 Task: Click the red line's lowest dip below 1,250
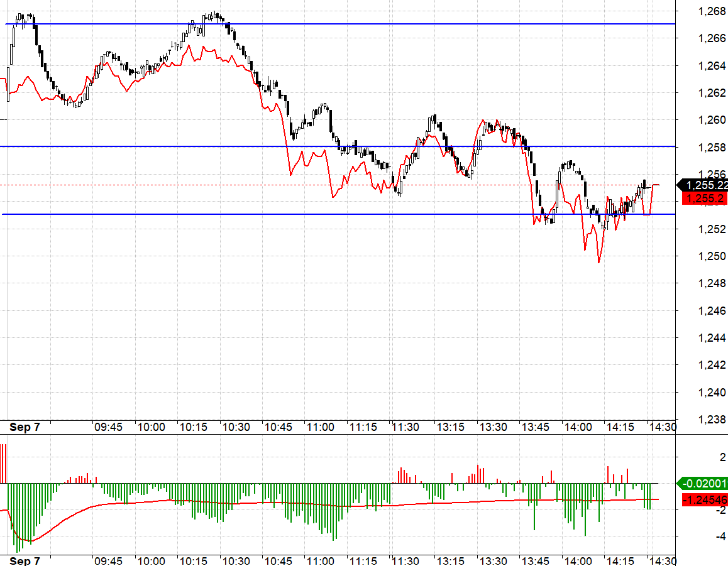pyautogui.click(x=598, y=261)
